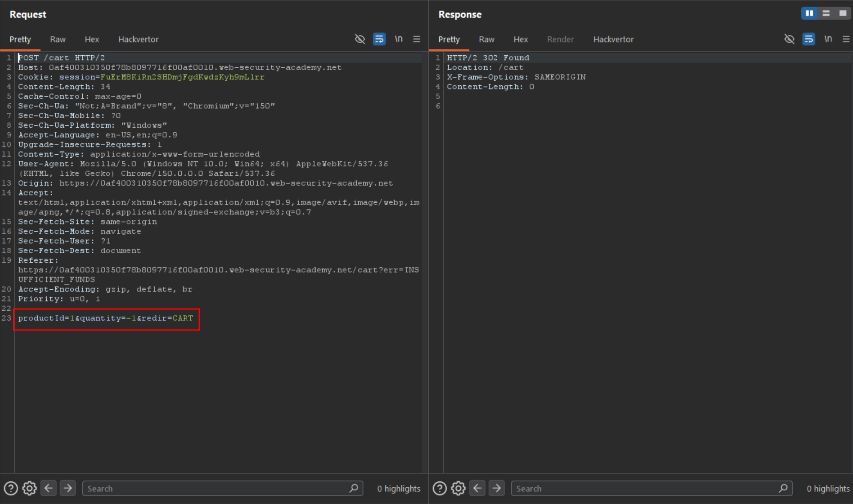Click the Content-Length: 34 request header
Screen dimensions: 853x504
(x=64, y=87)
